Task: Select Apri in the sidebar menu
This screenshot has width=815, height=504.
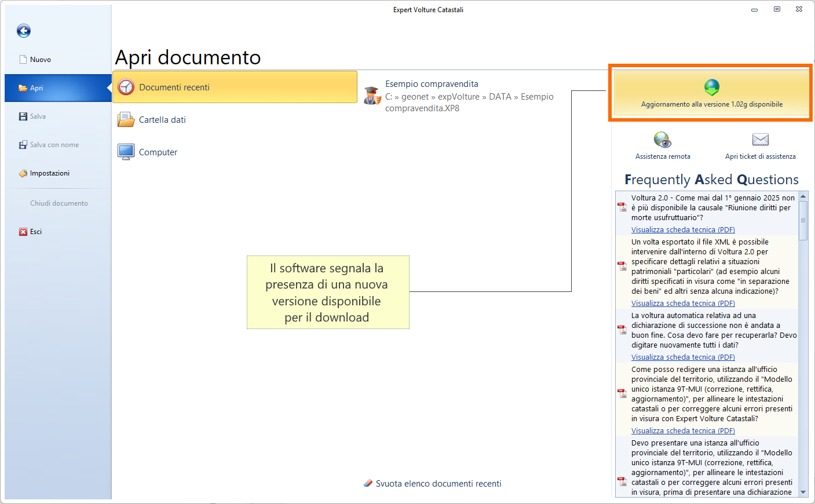Action: click(x=58, y=88)
